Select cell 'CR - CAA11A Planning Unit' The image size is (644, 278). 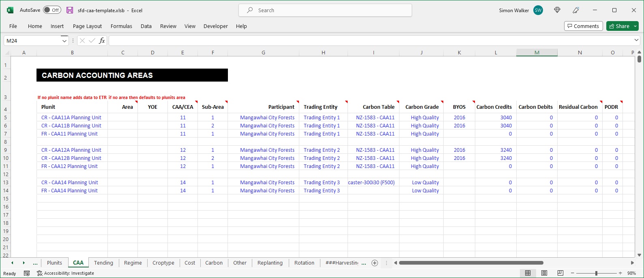pyautogui.click(x=72, y=117)
